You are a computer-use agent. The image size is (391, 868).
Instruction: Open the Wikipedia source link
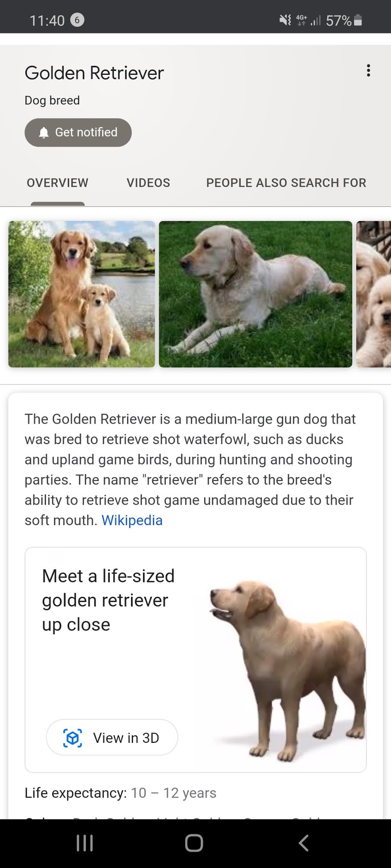132,520
